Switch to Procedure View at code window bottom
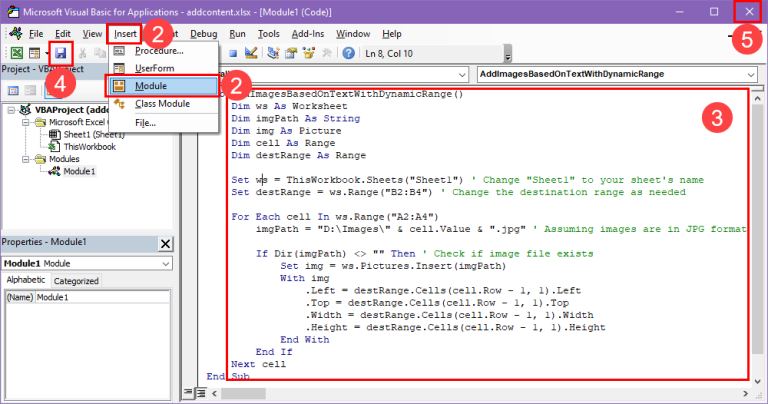The height and width of the screenshot is (404, 768). (188, 393)
